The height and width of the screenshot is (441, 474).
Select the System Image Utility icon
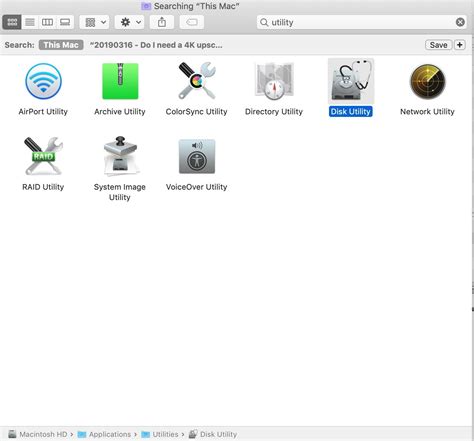(x=120, y=156)
